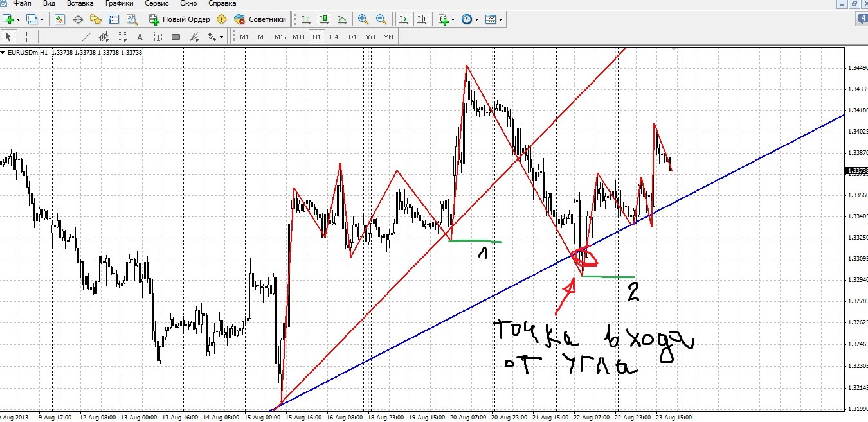
Task: Select the text 'A' drawing tool
Action: coord(140,37)
